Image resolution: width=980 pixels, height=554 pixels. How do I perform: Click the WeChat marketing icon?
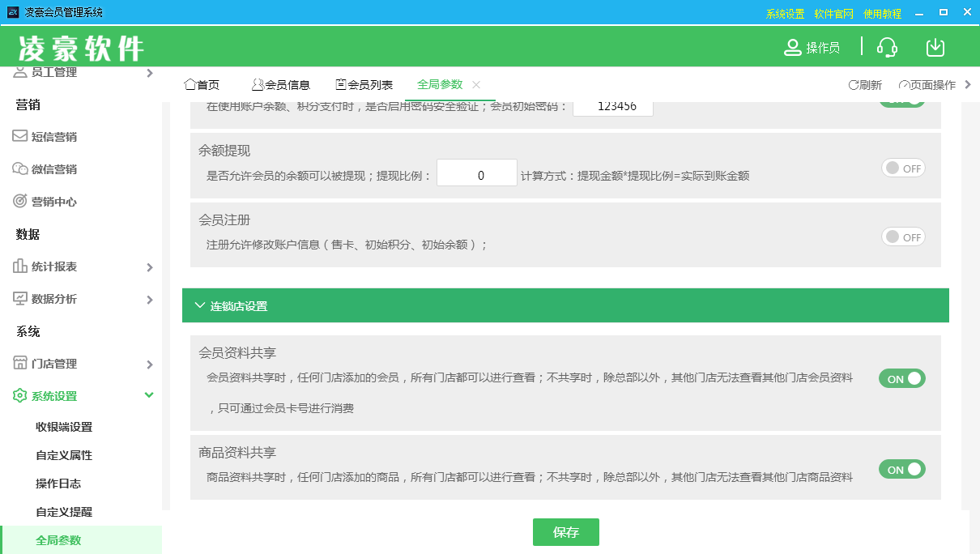[x=20, y=169]
